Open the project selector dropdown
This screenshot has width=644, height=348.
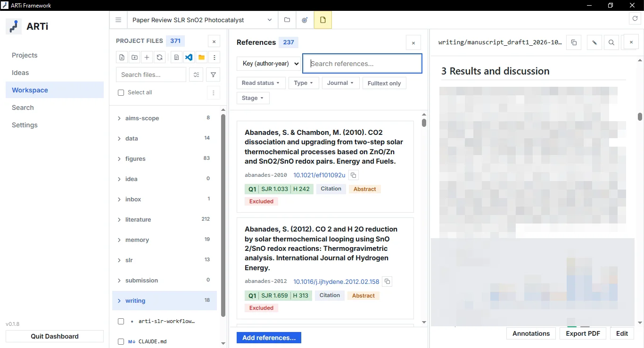(x=203, y=20)
